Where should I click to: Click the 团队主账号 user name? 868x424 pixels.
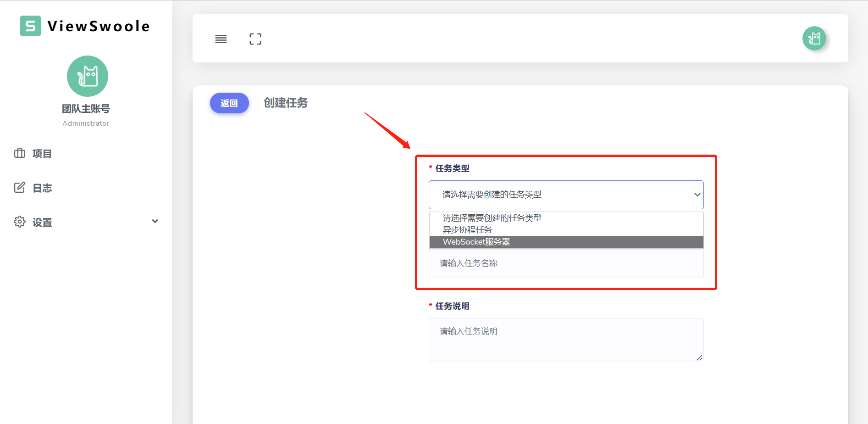(x=86, y=109)
